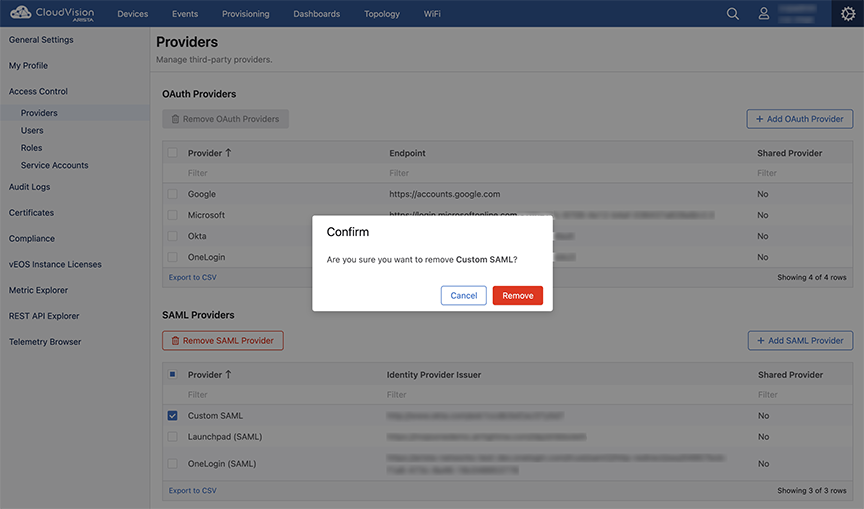Toggle select-all checkbox in OAuth table header

pyautogui.click(x=172, y=153)
